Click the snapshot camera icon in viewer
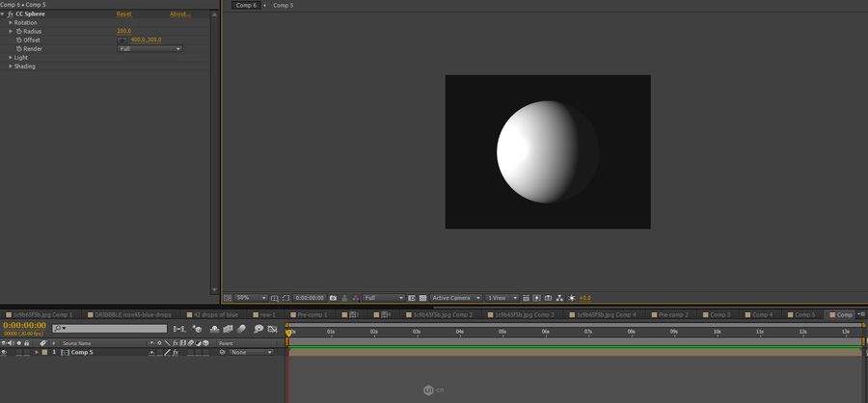Viewport: 868px width, 403px height. [x=333, y=298]
